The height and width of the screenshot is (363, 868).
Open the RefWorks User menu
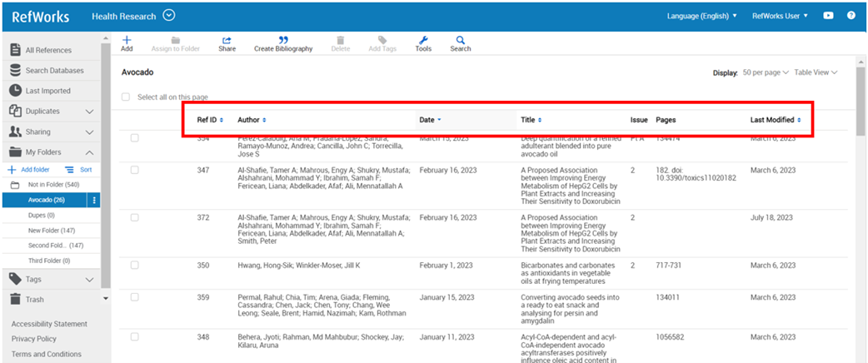coord(780,16)
